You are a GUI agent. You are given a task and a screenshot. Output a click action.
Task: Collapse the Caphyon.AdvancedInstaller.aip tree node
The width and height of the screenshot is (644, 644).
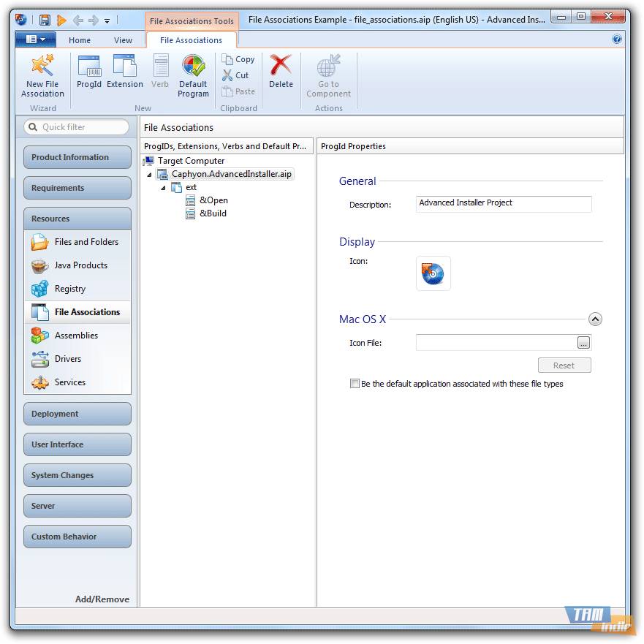150,175
